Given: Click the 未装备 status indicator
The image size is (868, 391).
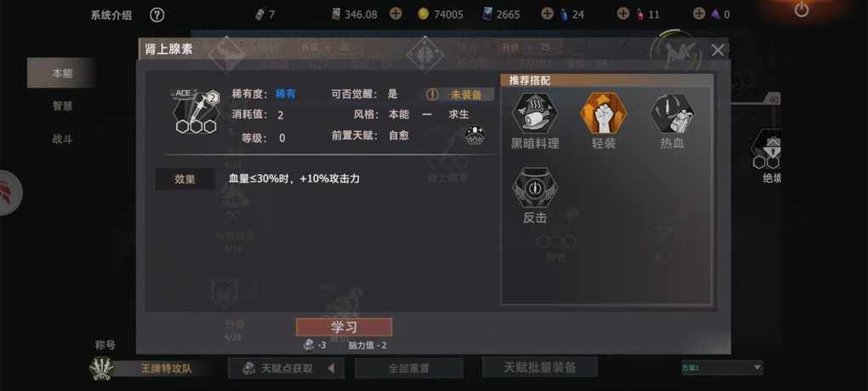Looking at the screenshot, I should tap(460, 95).
